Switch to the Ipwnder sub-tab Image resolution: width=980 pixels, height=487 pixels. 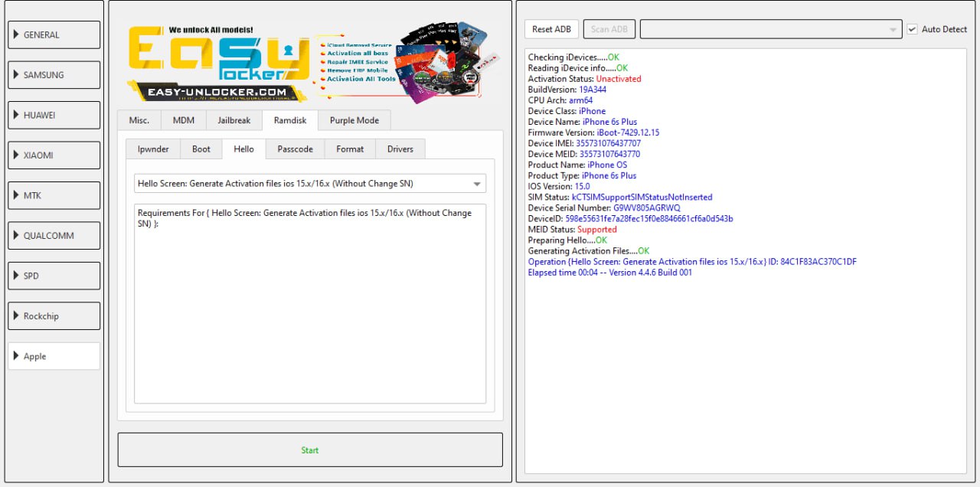(153, 149)
